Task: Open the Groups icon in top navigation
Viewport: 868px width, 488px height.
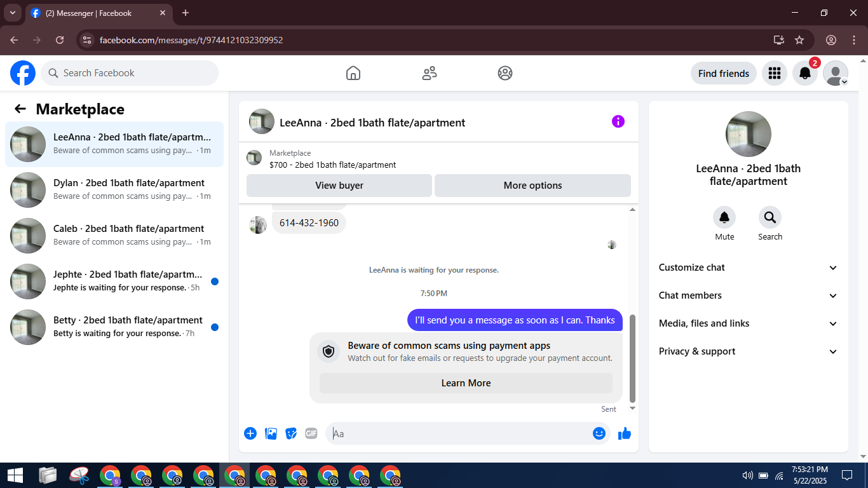Action: point(505,73)
